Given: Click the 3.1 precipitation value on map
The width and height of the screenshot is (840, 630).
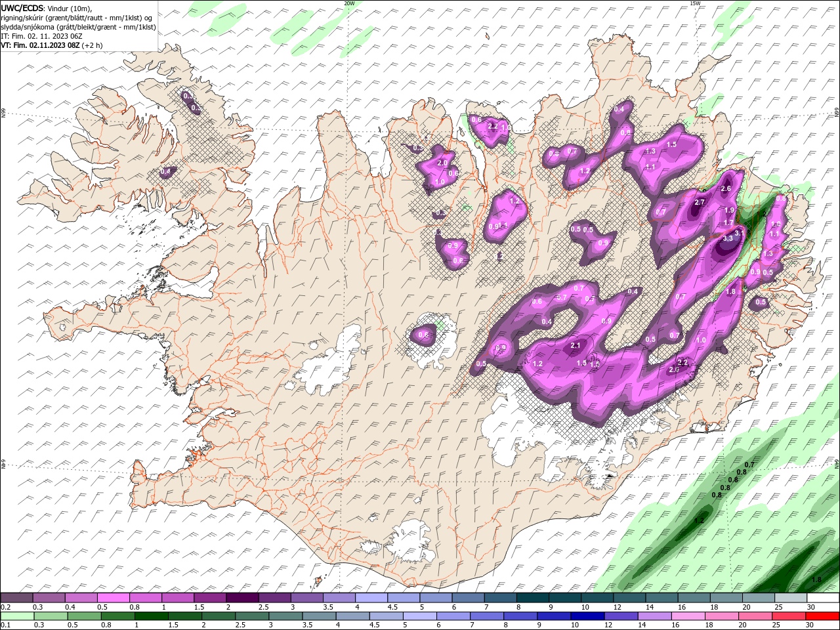Looking at the screenshot, I should pos(739,233).
